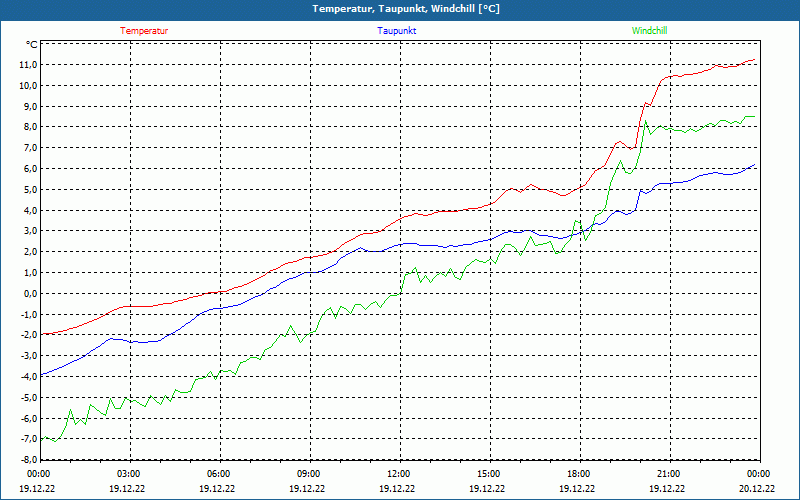Click the 19.12.22 date under 12:00

397,488
